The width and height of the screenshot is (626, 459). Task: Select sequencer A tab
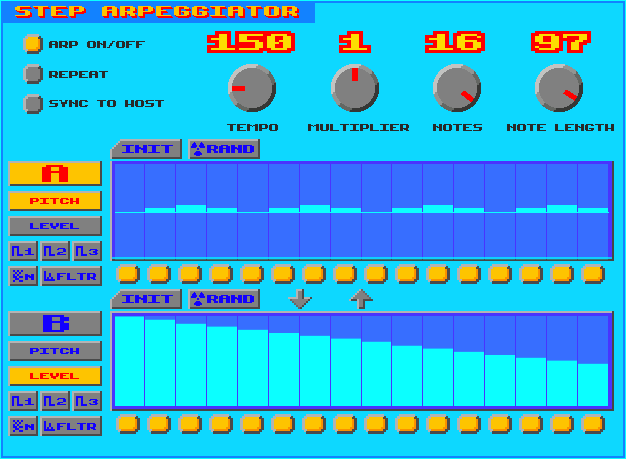(x=55, y=173)
